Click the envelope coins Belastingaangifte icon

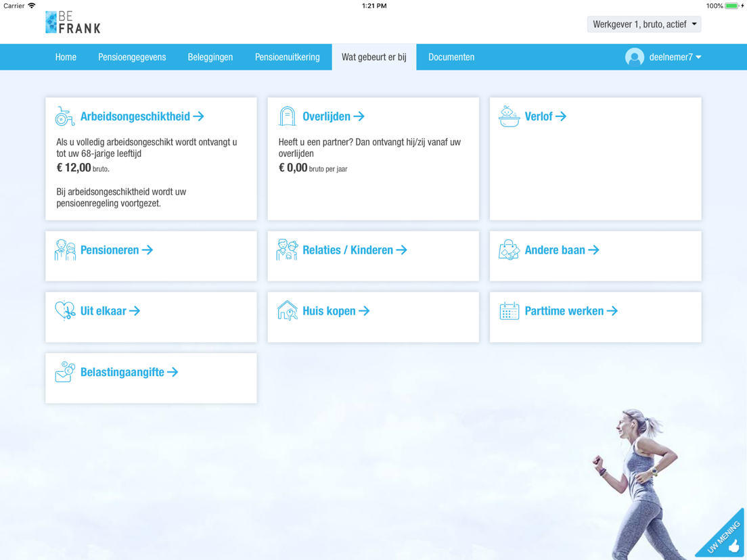pos(65,372)
